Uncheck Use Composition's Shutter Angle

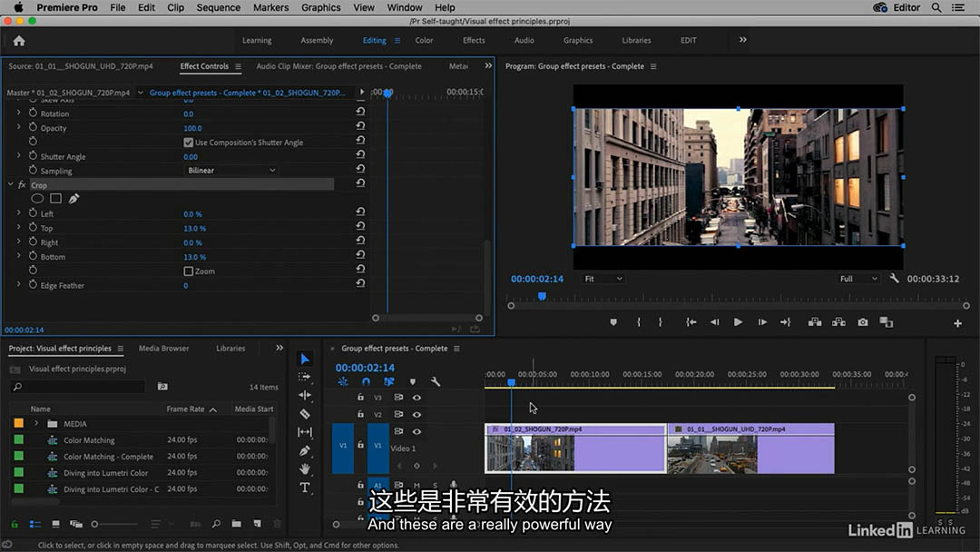coord(188,143)
